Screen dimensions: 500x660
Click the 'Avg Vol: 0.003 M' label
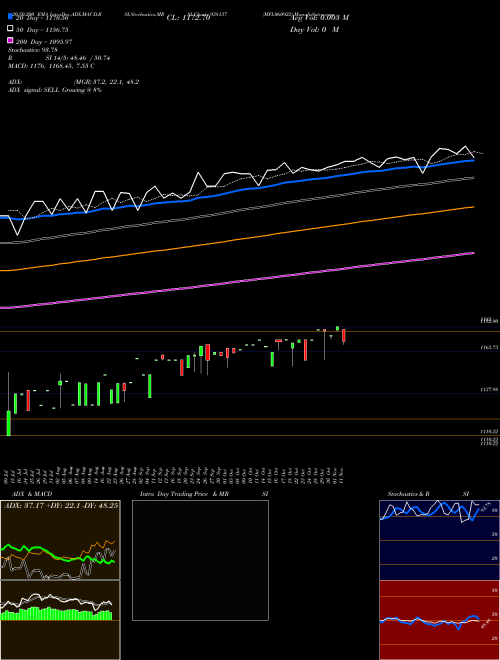(319, 18)
